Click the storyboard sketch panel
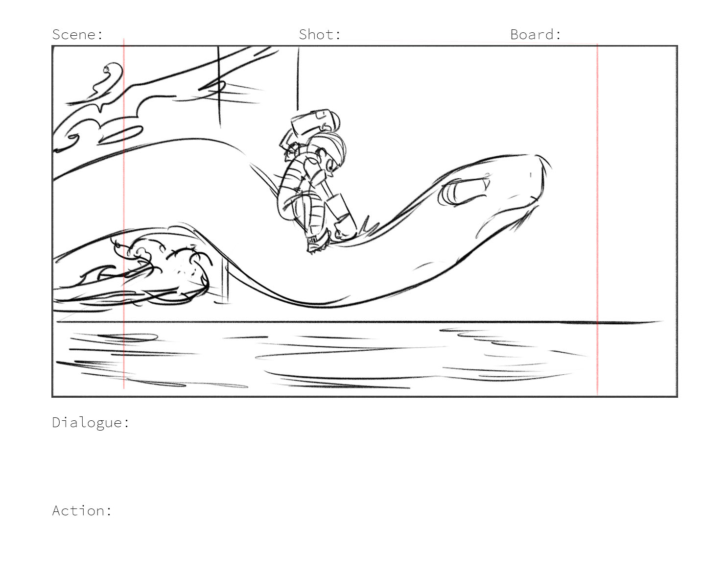The width and height of the screenshot is (728, 580). (365, 221)
